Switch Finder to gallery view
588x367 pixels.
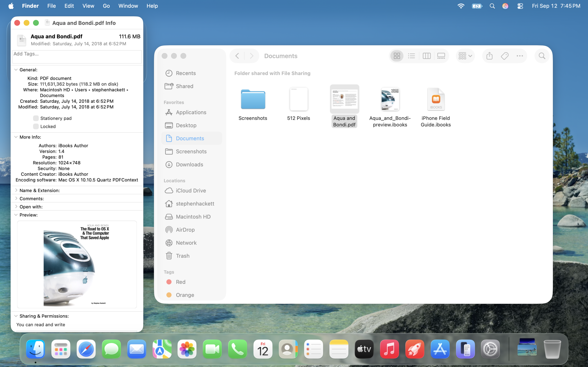(x=441, y=56)
